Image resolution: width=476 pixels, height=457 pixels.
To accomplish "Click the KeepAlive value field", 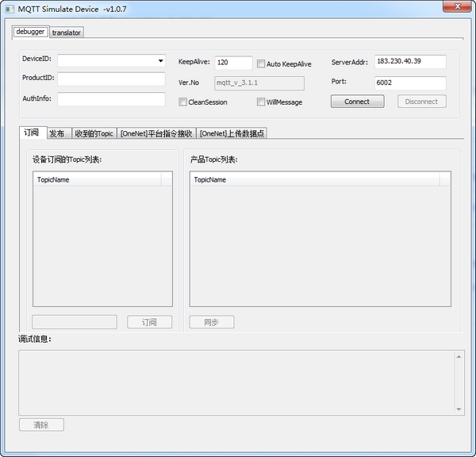I will pyautogui.click(x=233, y=63).
